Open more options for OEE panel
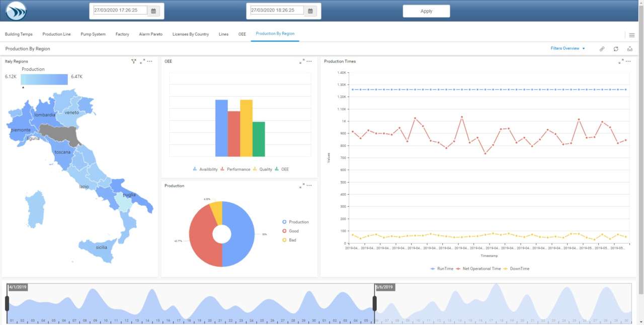Image resolution: width=644 pixels, height=325 pixels. point(309,61)
